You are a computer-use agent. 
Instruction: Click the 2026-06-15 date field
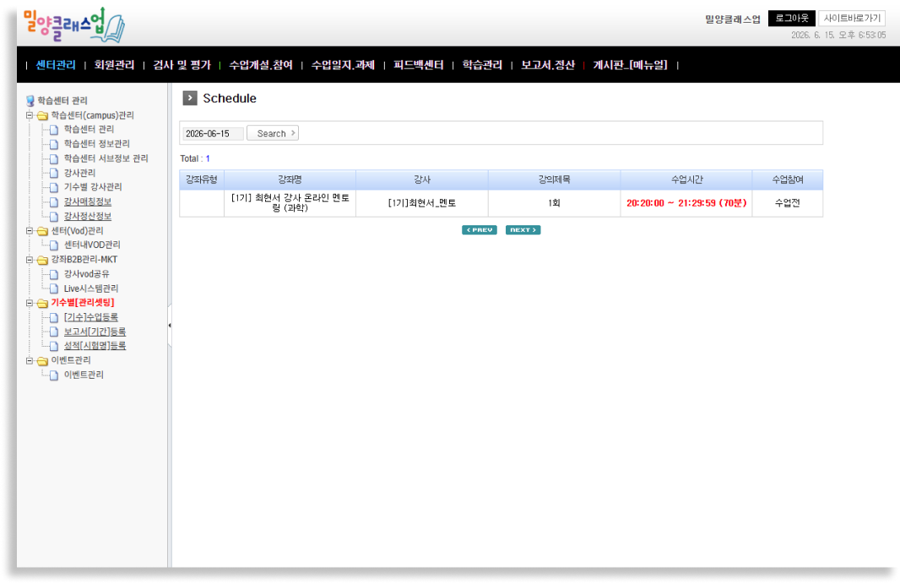[213, 133]
